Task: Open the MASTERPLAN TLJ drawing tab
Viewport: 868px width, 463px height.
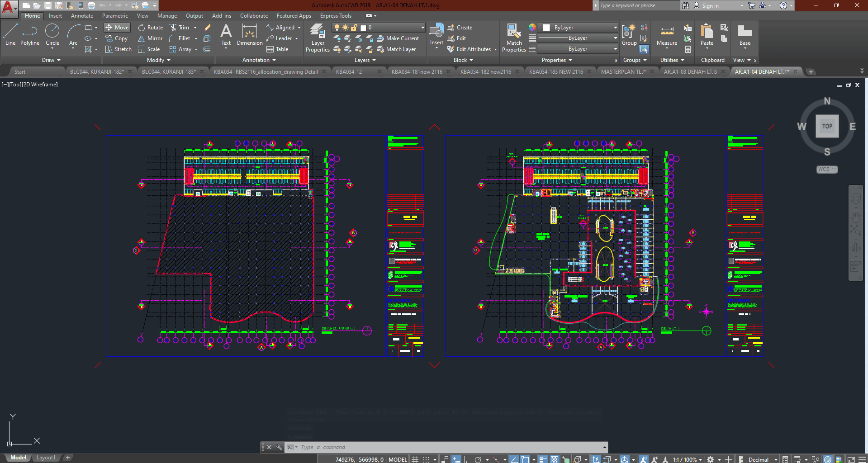Action: (x=623, y=72)
